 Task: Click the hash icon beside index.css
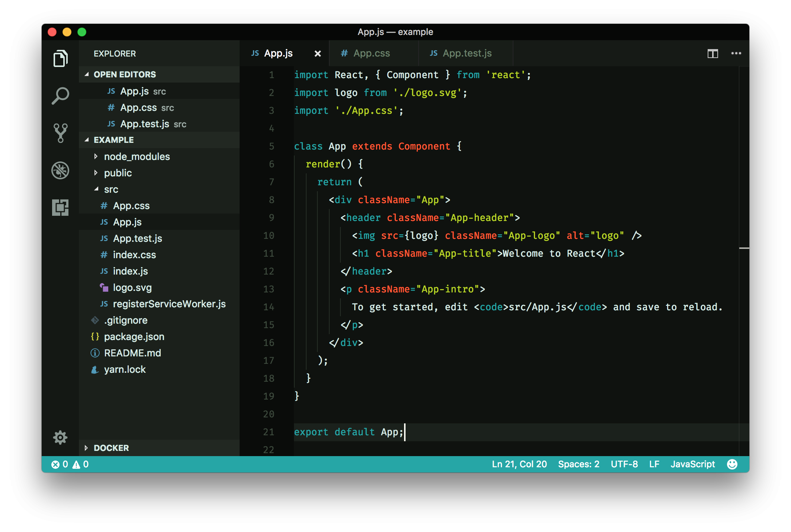tap(104, 254)
